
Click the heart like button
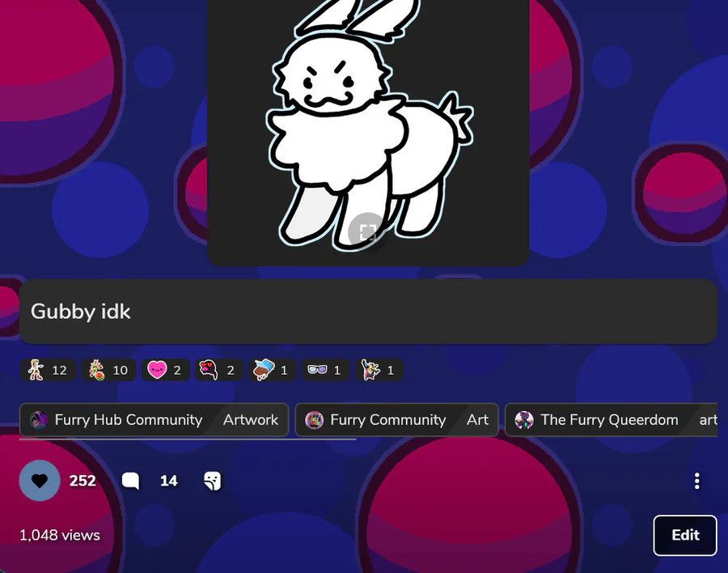pos(40,481)
